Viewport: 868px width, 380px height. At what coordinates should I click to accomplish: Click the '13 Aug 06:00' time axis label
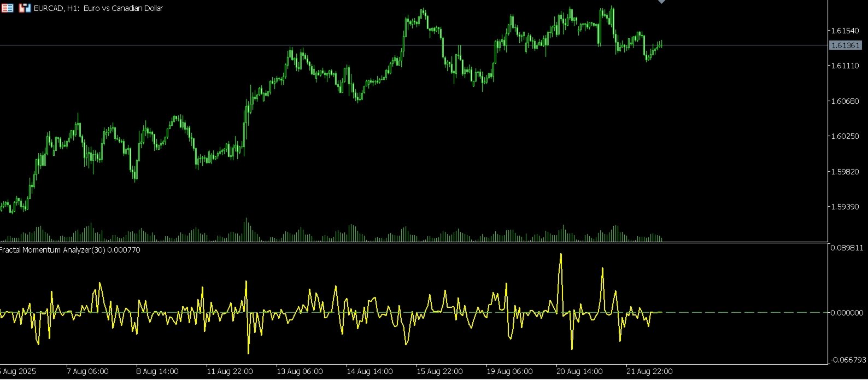point(300,371)
